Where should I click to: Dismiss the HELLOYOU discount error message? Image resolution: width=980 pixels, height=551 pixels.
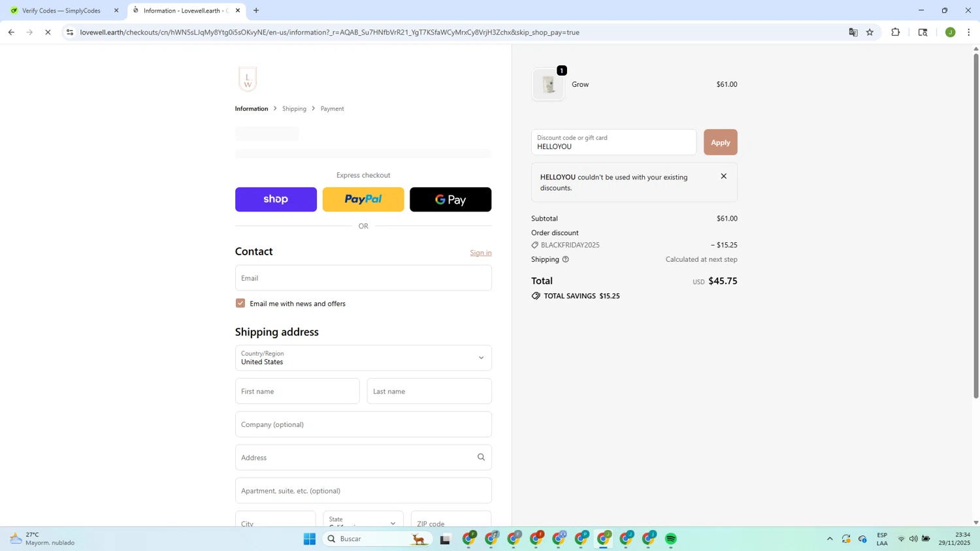tap(723, 176)
